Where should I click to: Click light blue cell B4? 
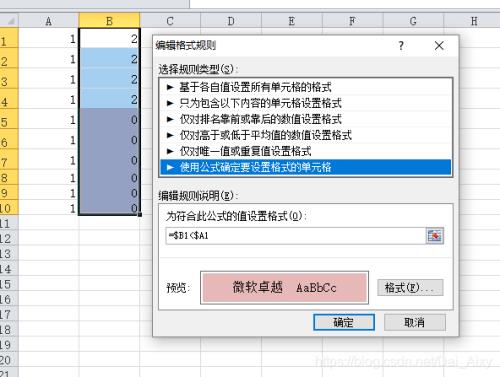[109, 99]
